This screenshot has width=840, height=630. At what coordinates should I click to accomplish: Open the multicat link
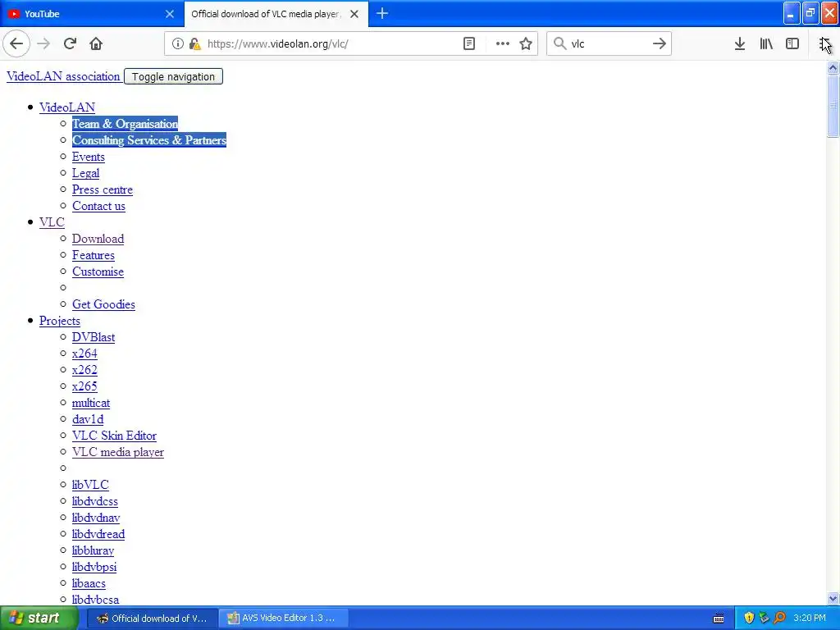tap(91, 403)
